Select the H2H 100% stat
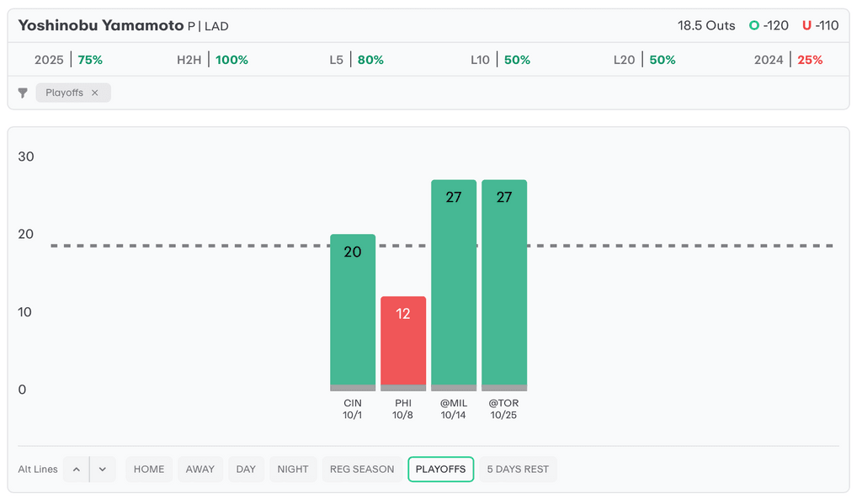This screenshot has height=504, width=862. (x=212, y=61)
